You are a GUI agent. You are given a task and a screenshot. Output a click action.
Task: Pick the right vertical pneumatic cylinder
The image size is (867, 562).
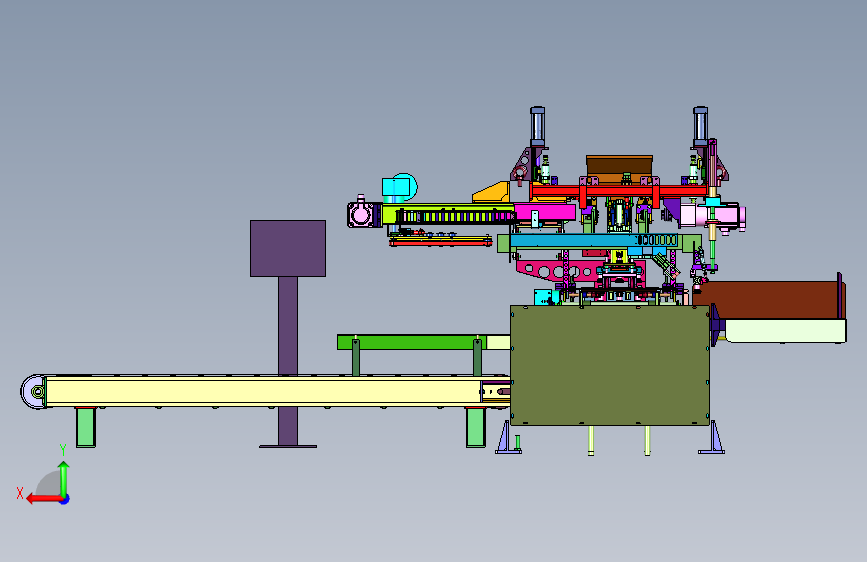coord(700,126)
